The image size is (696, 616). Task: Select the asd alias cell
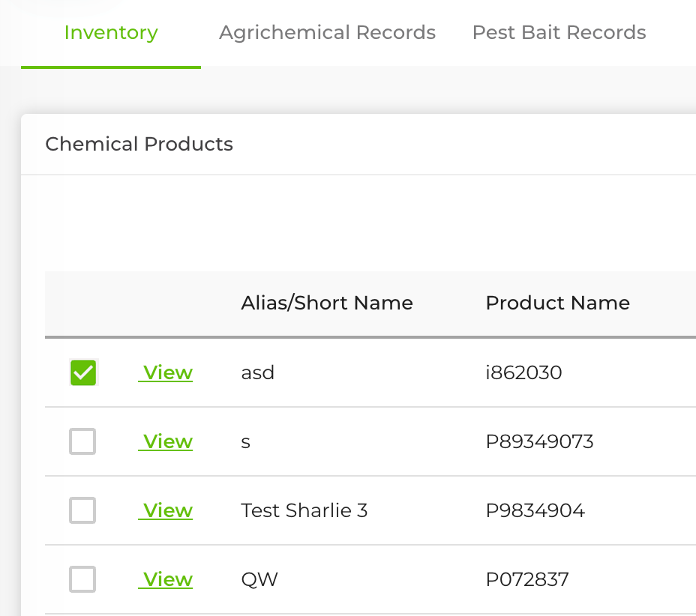258,372
